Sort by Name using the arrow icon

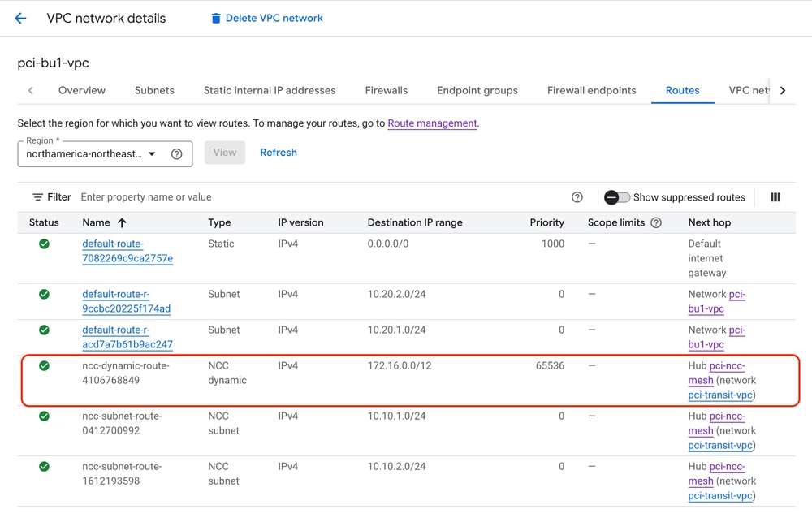122,222
